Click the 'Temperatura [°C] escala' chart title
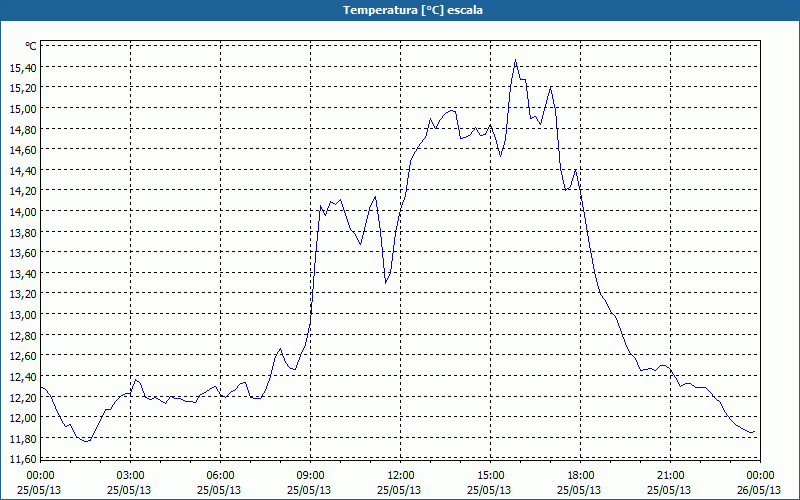 (x=413, y=10)
